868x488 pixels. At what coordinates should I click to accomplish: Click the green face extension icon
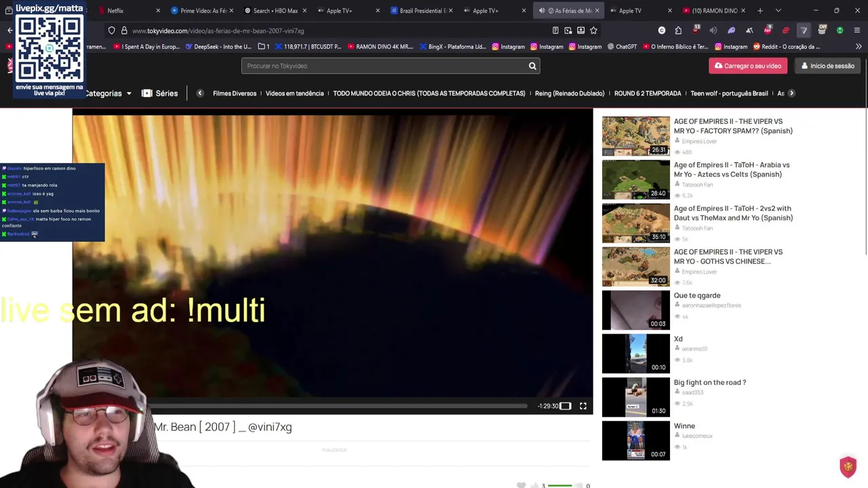[840, 30]
